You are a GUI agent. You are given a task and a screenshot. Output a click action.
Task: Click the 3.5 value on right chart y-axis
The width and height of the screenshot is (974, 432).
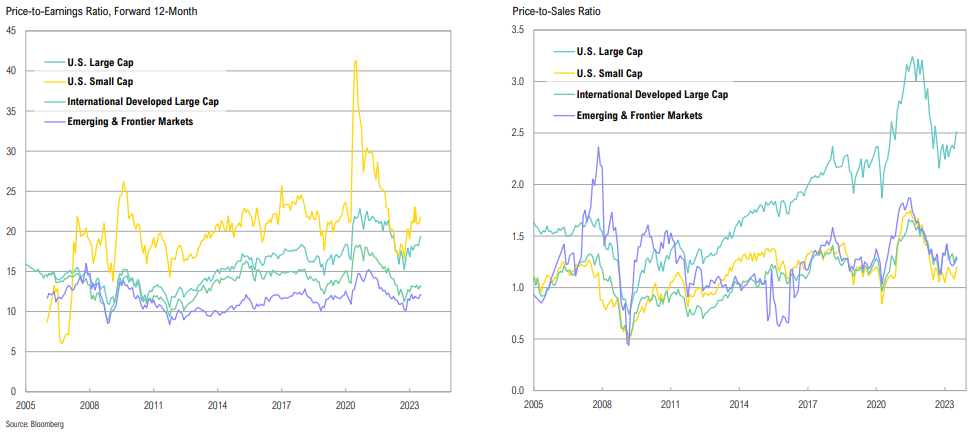point(516,31)
